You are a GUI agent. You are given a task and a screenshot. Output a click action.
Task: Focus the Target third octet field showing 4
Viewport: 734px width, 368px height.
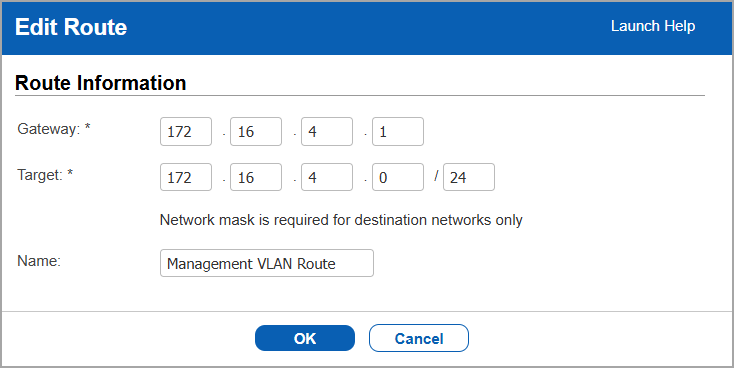327,177
